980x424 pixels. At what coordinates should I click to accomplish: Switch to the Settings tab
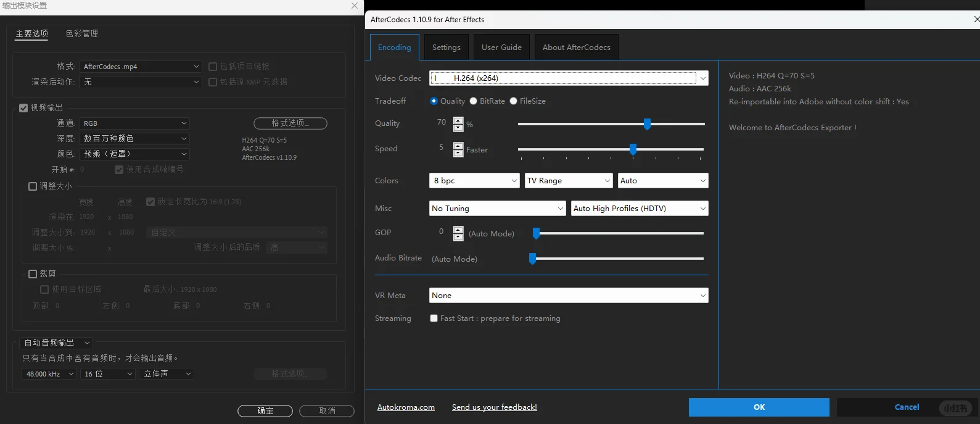click(x=447, y=48)
